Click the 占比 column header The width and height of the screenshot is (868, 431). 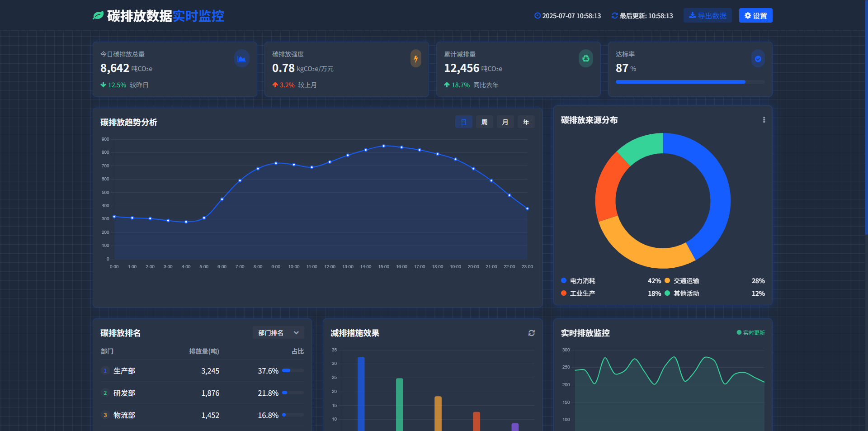[298, 351]
